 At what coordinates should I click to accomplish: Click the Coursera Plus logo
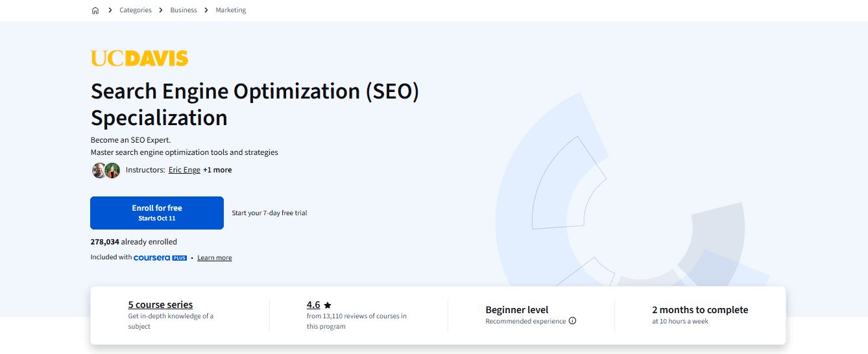pos(160,257)
